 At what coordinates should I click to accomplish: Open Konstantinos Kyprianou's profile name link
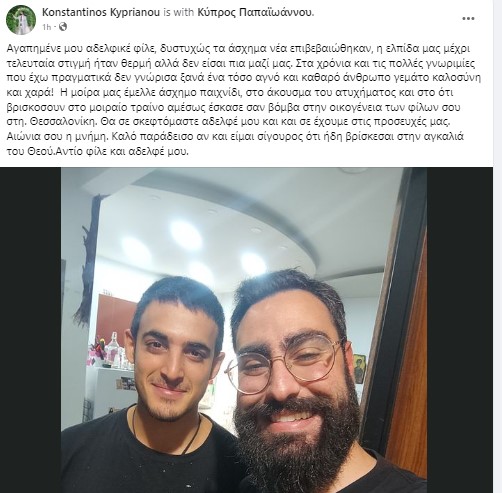pos(102,12)
